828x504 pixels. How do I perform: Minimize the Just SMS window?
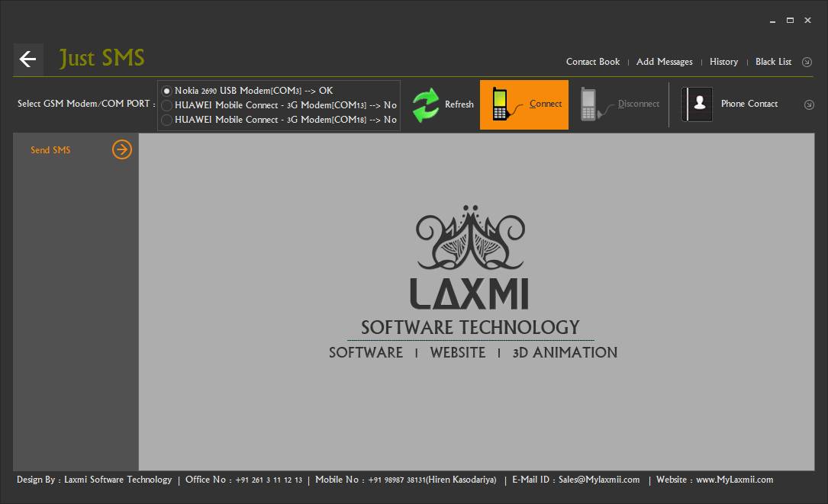(x=772, y=21)
